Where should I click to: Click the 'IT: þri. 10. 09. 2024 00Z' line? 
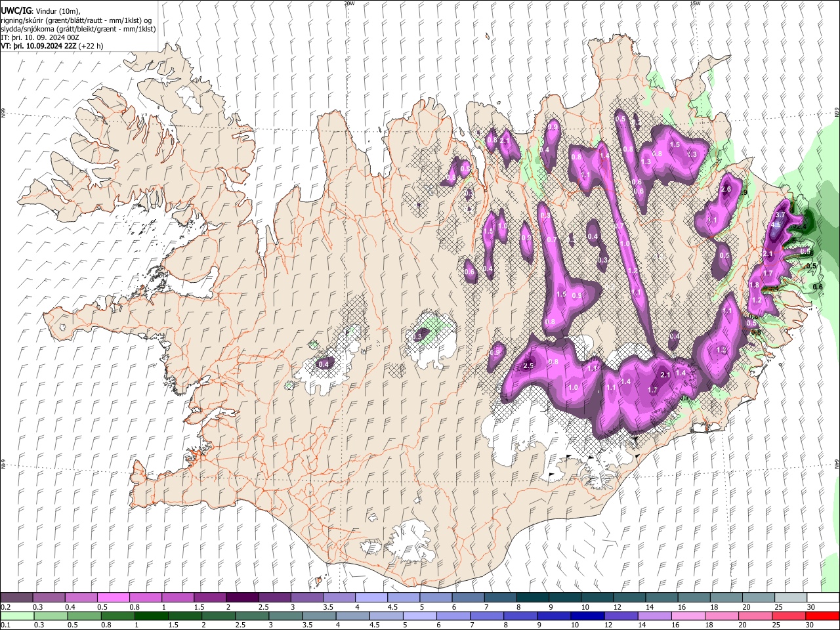click(x=40, y=37)
